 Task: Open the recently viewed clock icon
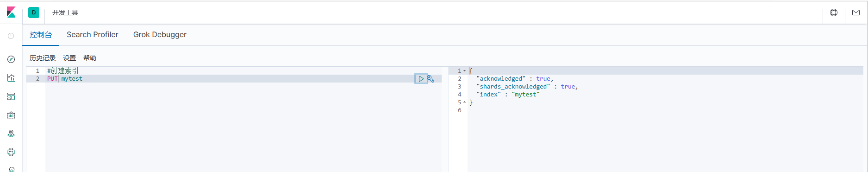tap(11, 36)
